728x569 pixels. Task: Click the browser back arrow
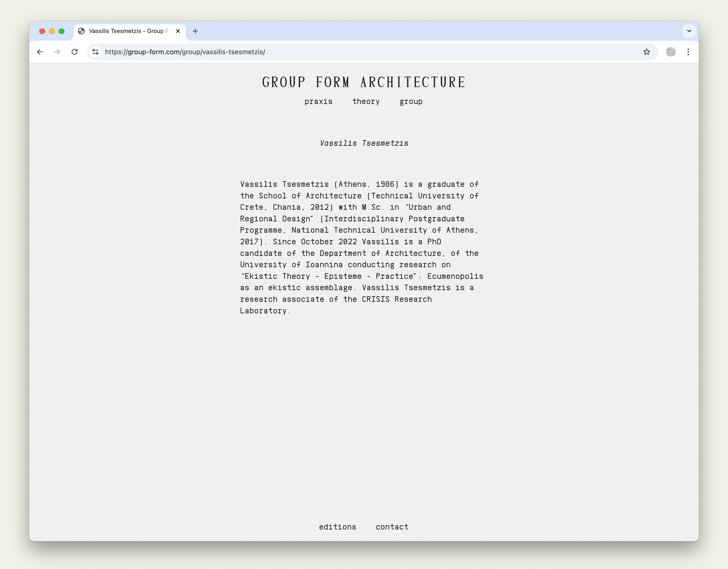[x=40, y=52]
